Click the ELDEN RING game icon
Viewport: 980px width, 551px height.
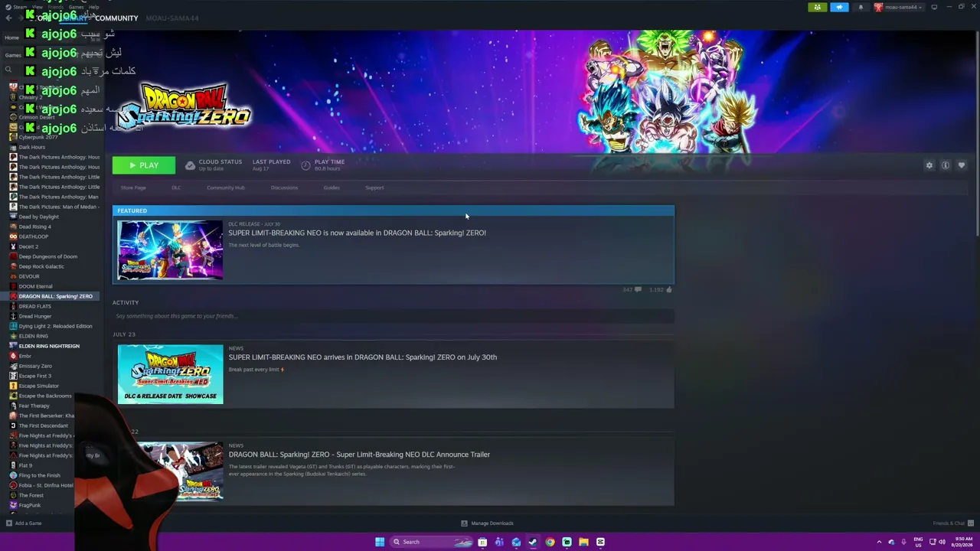pyautogui.click(x=13, y=336)
